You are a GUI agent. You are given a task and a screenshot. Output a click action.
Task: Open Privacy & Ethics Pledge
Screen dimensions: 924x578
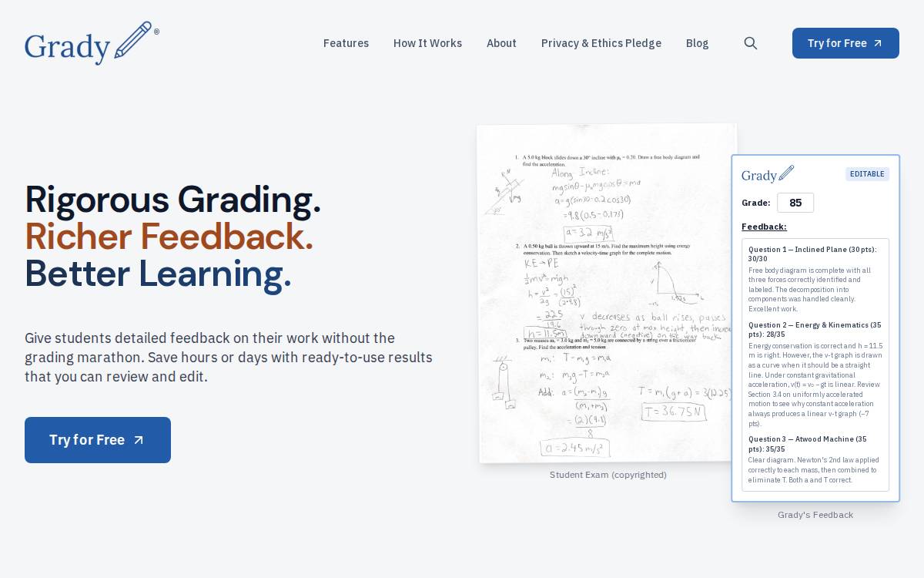601,43
